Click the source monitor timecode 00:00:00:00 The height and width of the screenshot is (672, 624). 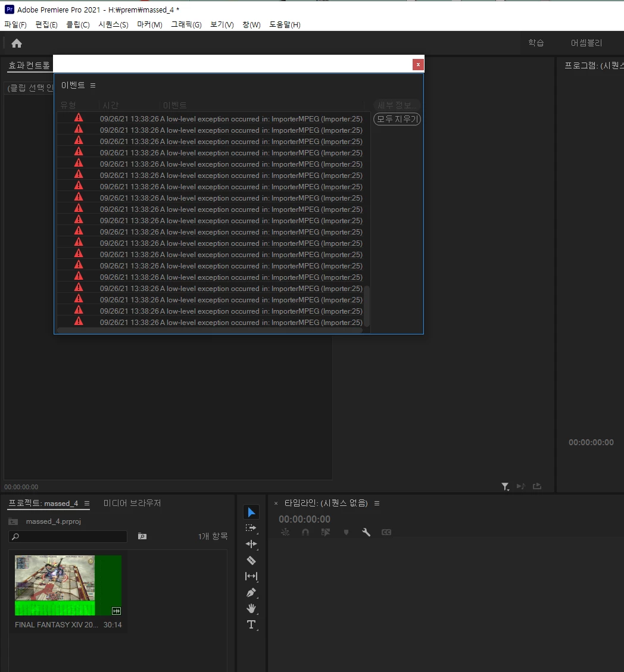(21, 487)
